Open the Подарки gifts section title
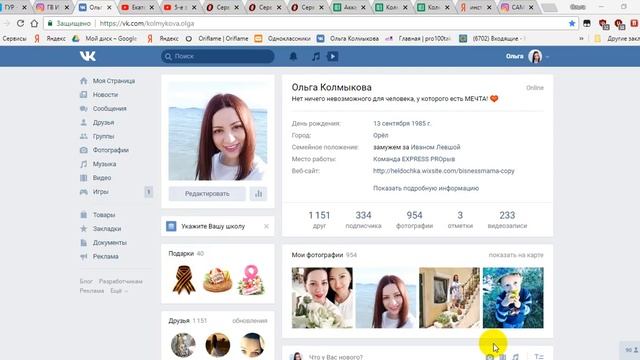The height and width of the screenshot is (360, 640). pos(181,253)
